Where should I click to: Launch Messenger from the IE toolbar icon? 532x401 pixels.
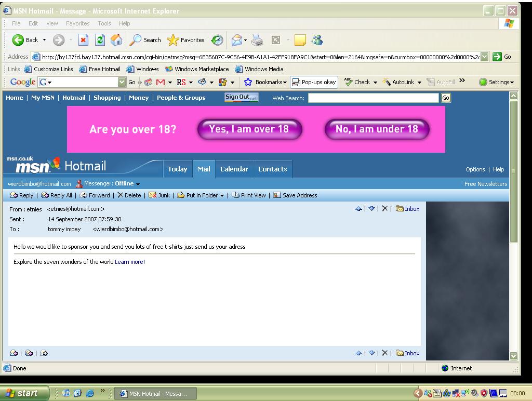click(317, 40)
